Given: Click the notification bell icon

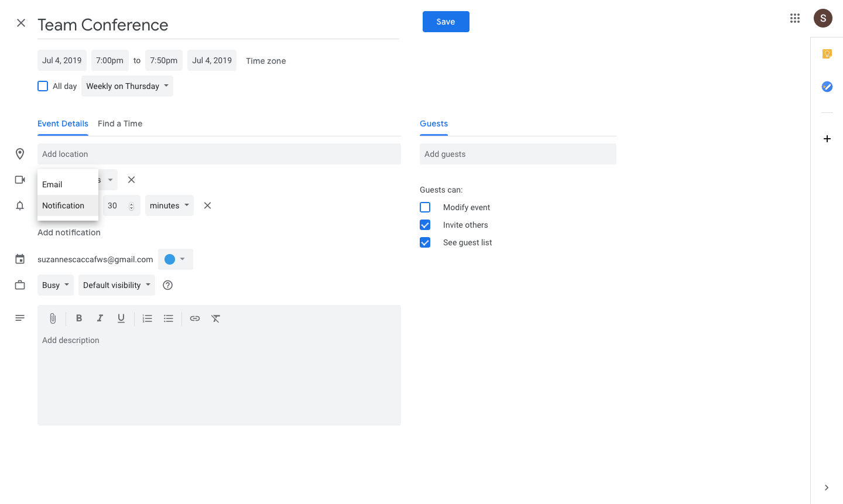Looking at the screenshot, I should tap(20, 205).
